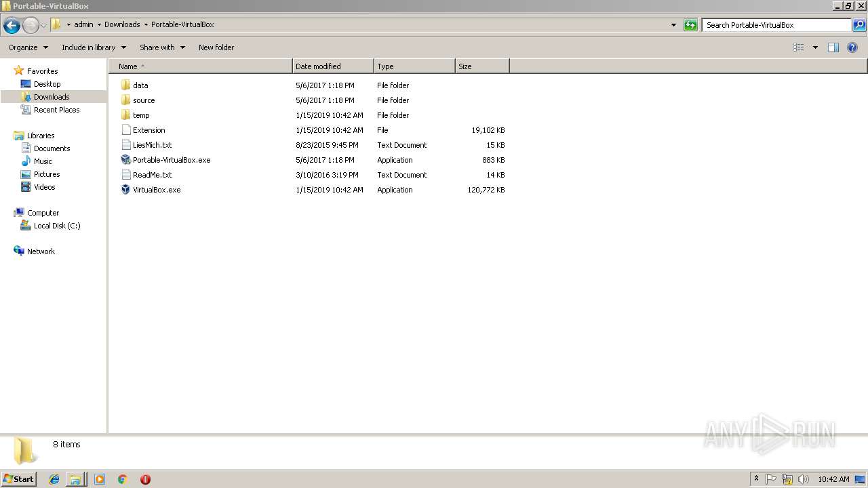Launch Google Chrome from taskbar
Viewport: 868px width, 488px height.
[x=123, y=479]
